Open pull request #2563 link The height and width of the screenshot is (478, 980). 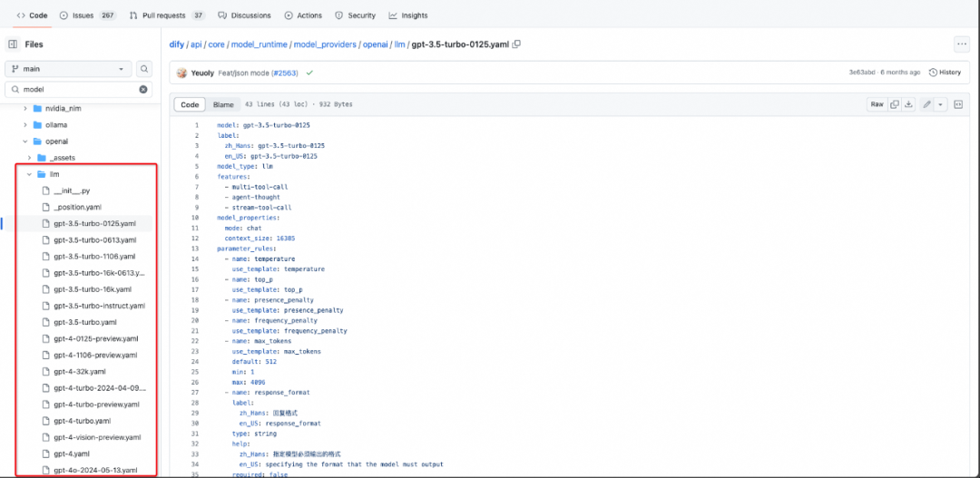tap(284, 73)
